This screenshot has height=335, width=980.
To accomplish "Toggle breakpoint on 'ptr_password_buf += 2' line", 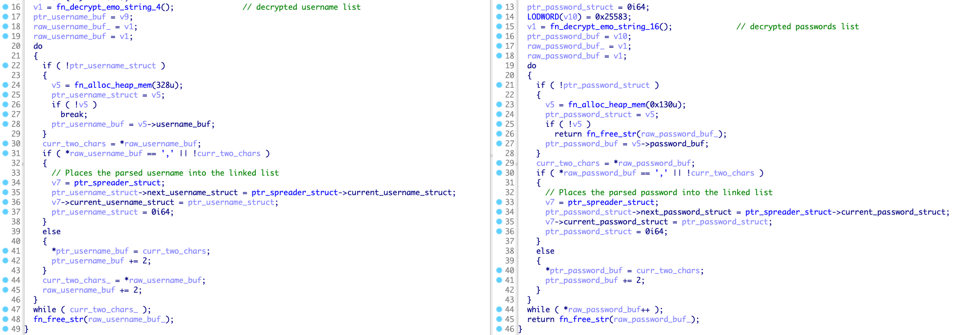I will pos(499,280).
